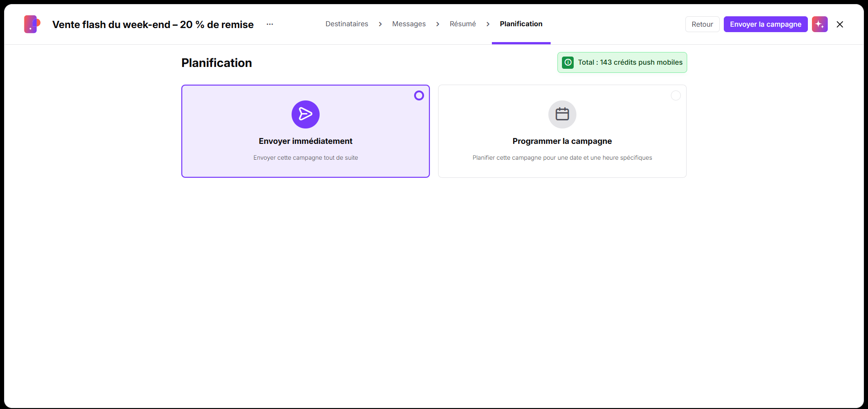
Task: Select the Envoyer immédiatement radio button
Action: (419, 95)
